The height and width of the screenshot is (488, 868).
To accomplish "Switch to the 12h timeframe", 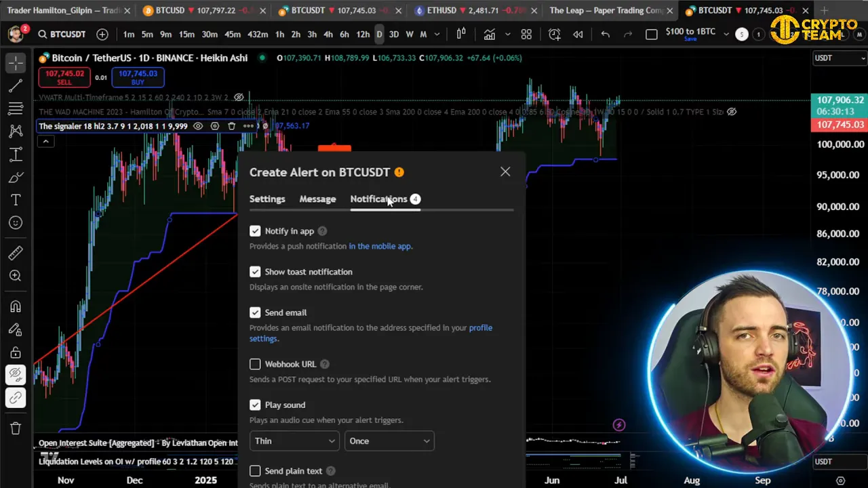I will click(363, 35).
